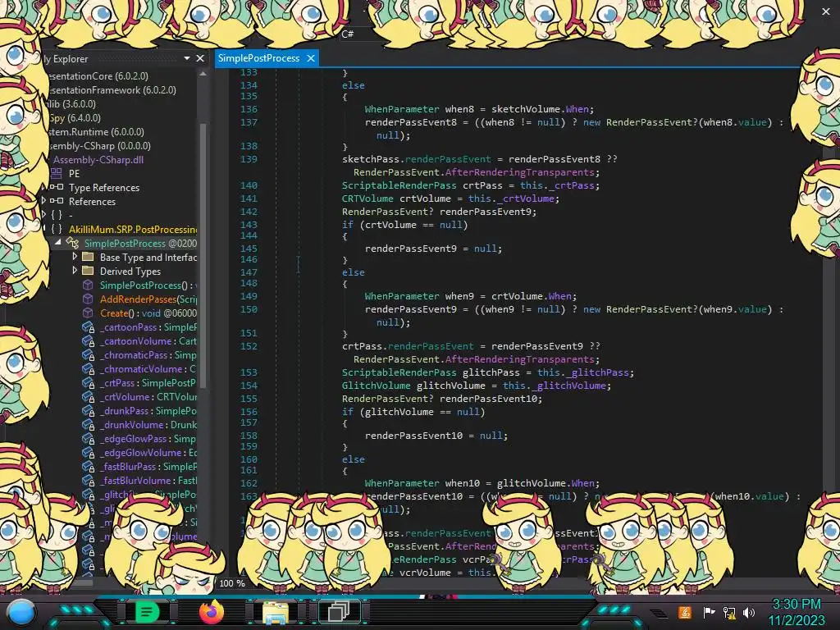The image size is (840, 630).
Task: Click the _edgeGlowPass field icon
Action: pos(88,438)
